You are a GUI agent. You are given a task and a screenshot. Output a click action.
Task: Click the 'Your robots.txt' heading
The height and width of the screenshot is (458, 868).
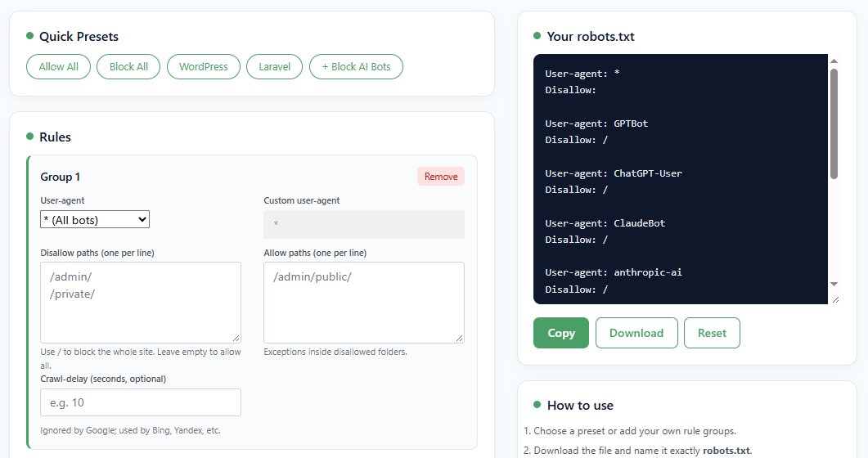tap(590, 37)
